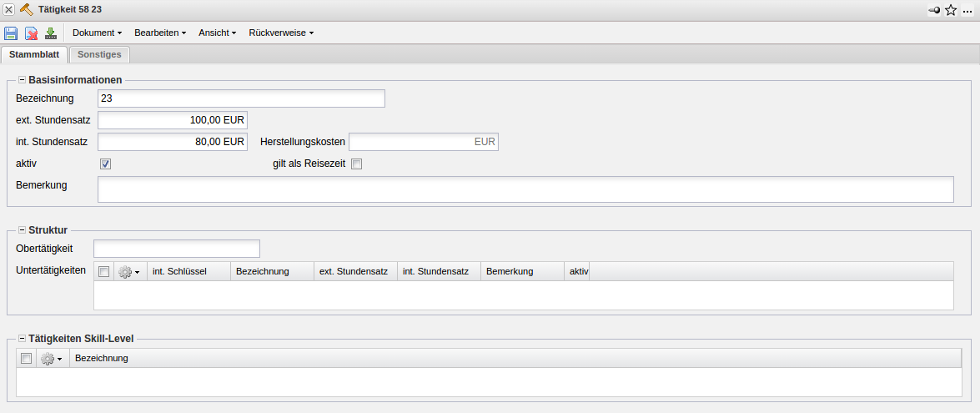980x413 pixels.
Task: Sort by the int. Schlüssel column header
Action: pos(188,272)
